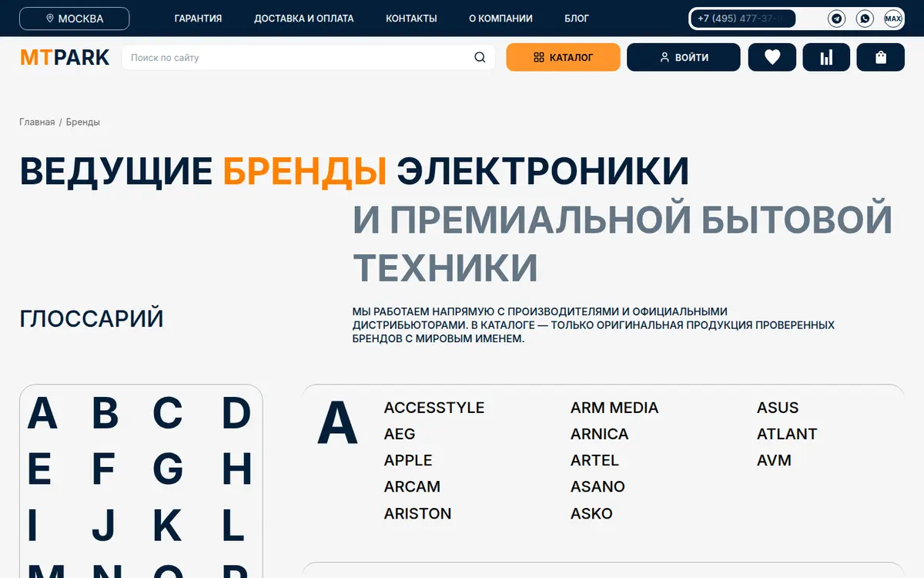Call the +7 (495) phone number

(x=743, y=18)
